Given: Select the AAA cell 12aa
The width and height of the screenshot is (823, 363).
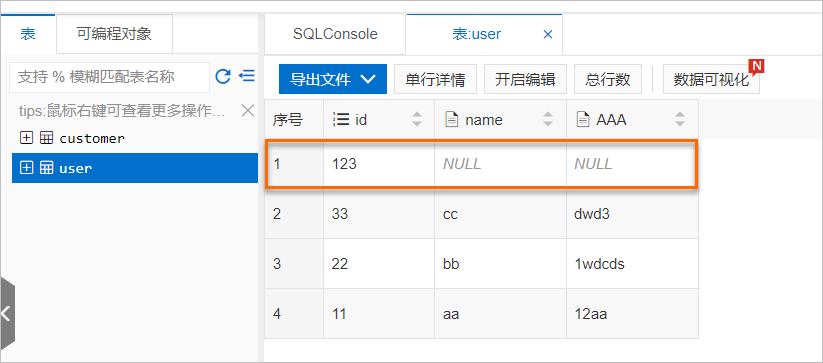Looking at the screenshot, I should [632, 314].
